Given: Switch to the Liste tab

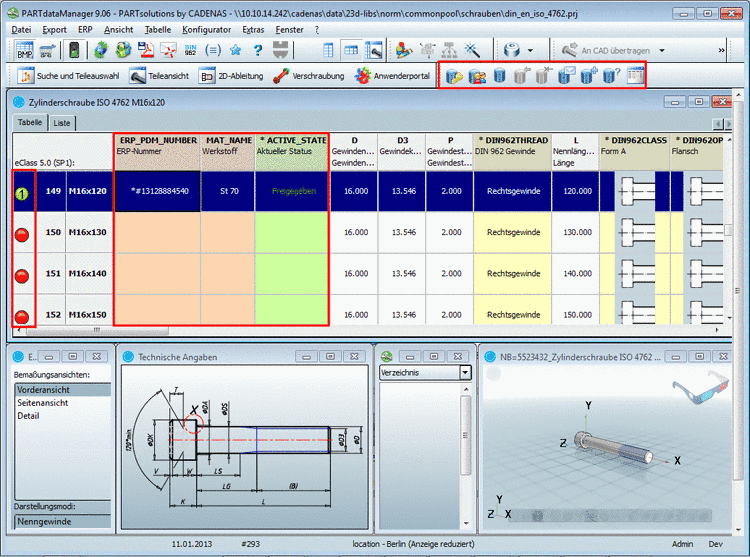Looking at the screenshot, I should tap(62, 123).
